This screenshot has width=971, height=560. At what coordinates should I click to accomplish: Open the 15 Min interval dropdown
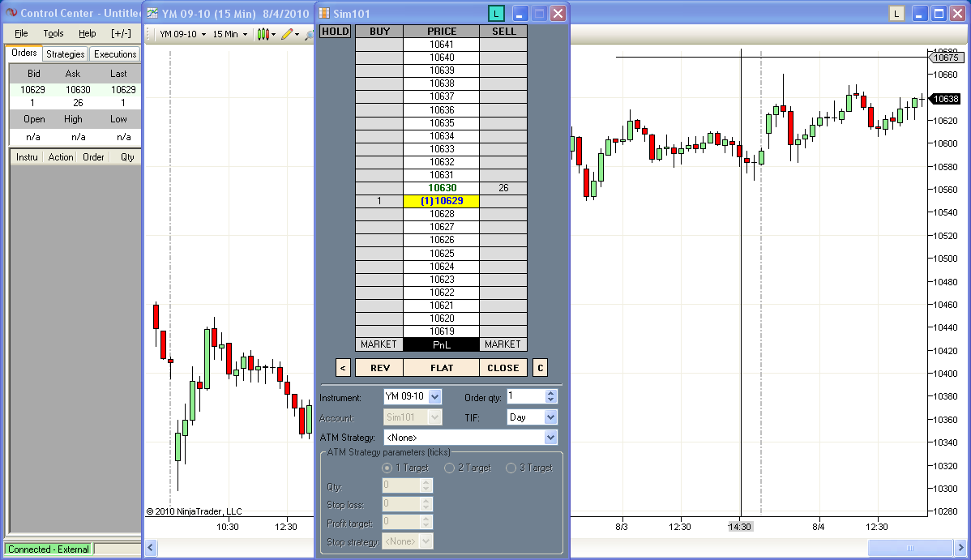point(229,34)
